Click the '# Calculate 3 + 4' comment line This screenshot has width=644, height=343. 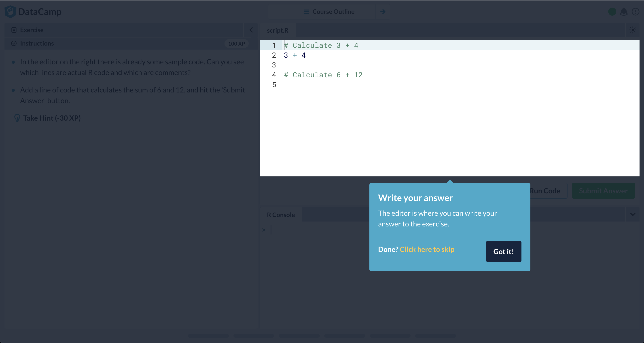pos(321,45)
